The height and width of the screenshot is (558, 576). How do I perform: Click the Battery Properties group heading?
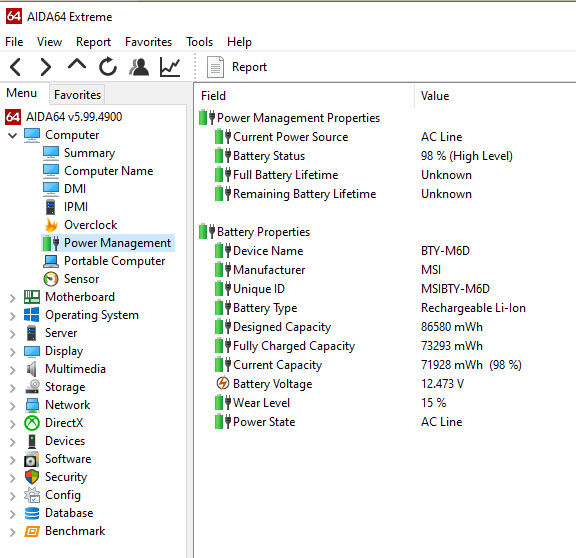click(x=263, y=232)
